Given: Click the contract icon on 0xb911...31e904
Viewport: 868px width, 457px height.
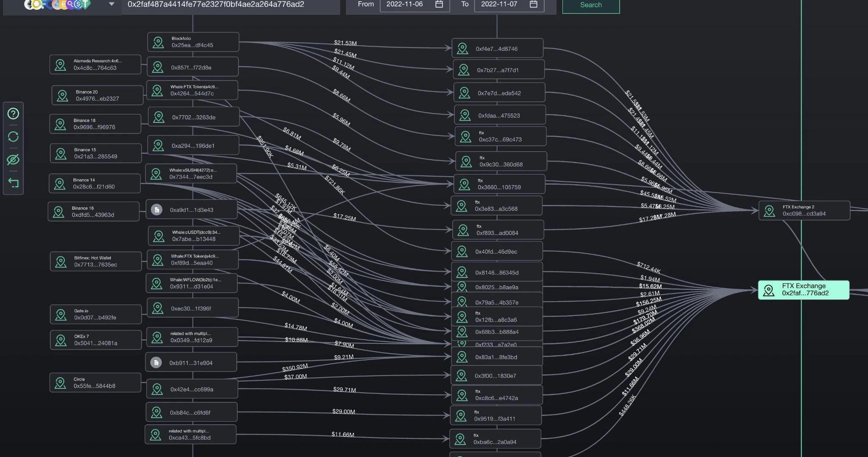Looking at the screenshot, I should (x=156, y=363).
